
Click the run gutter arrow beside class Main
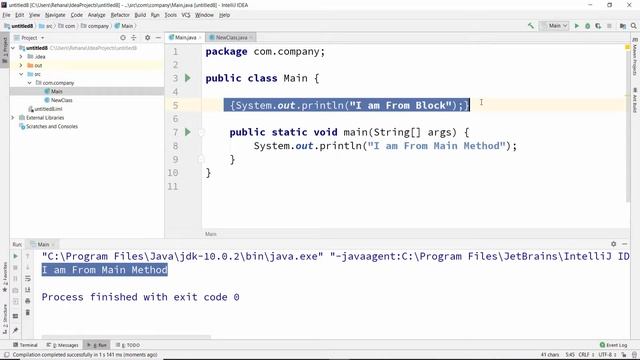point(188,78)
